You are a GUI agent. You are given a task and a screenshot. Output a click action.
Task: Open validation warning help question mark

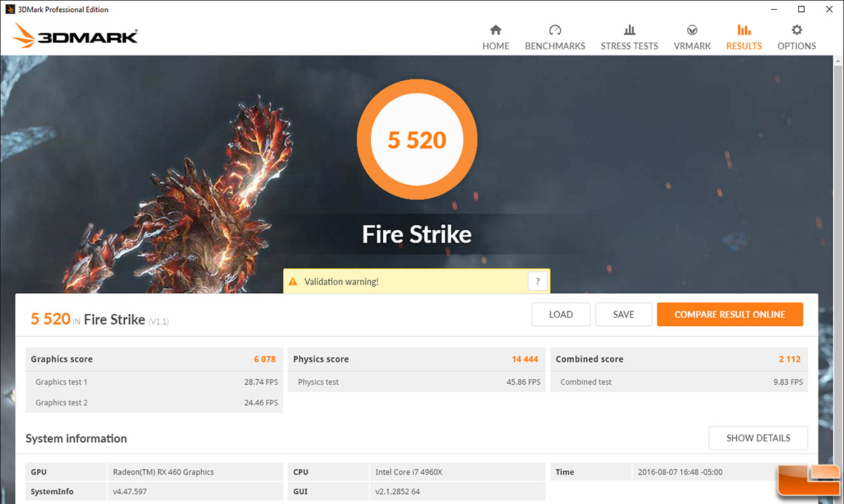coord(537,282)
